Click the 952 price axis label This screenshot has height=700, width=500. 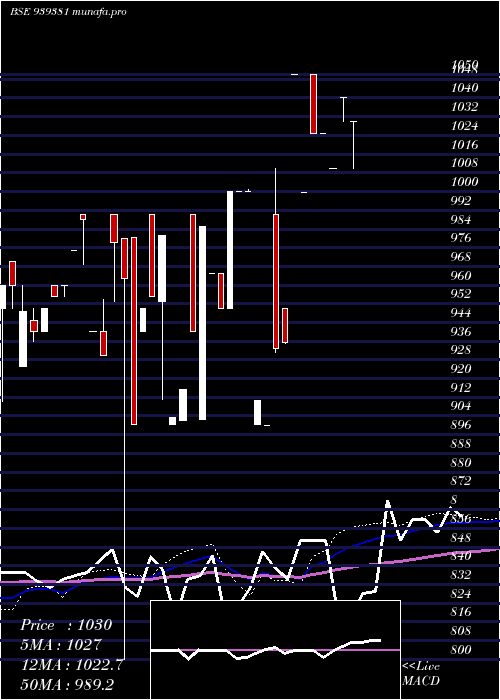pyautogui.click(x=461, y=294)
